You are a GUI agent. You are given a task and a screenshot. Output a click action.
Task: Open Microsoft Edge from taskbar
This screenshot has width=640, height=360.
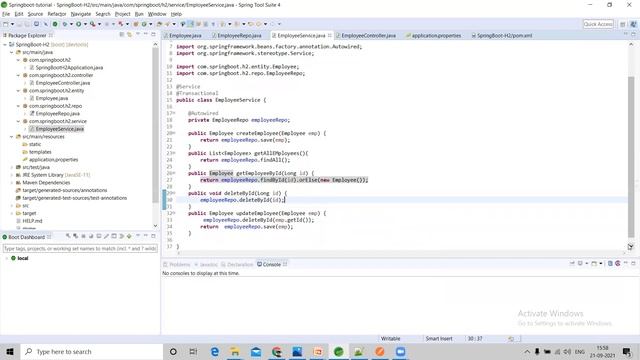(x=214, y=351)
